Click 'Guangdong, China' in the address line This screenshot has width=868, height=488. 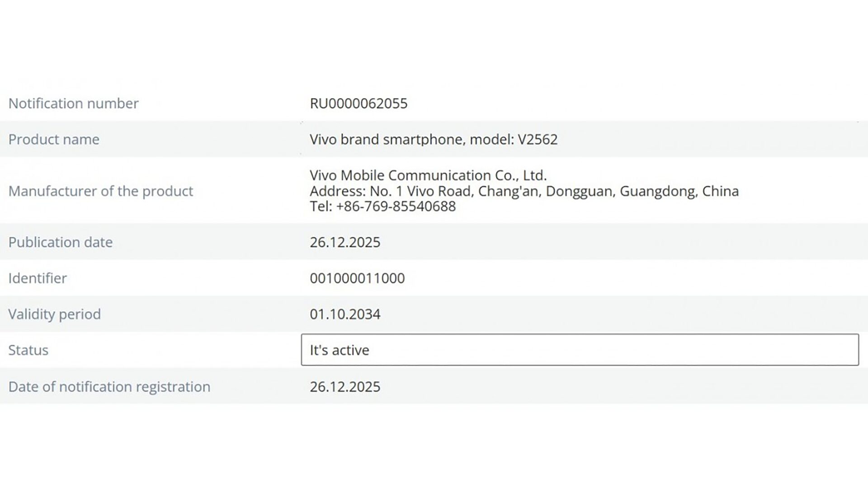coord(679,191)
